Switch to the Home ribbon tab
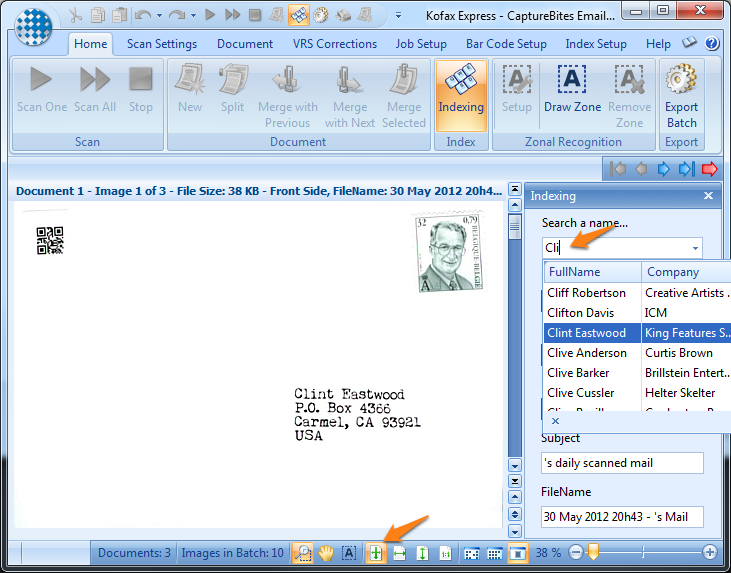Screen dimensions: 731x573 90,44
